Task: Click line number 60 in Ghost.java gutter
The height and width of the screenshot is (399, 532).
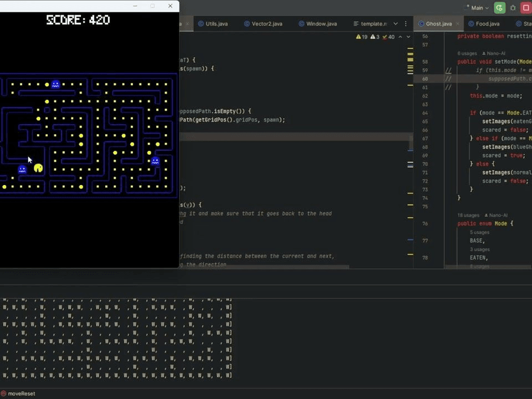Action: 425,79
